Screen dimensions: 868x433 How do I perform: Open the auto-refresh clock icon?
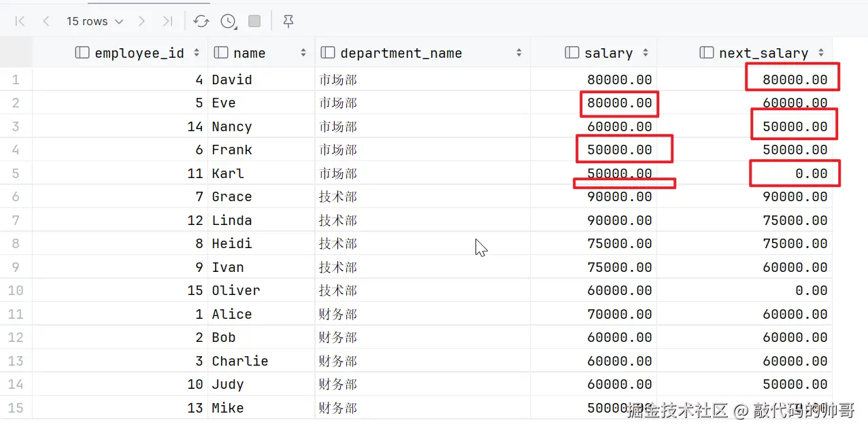(x=229, y=22)
